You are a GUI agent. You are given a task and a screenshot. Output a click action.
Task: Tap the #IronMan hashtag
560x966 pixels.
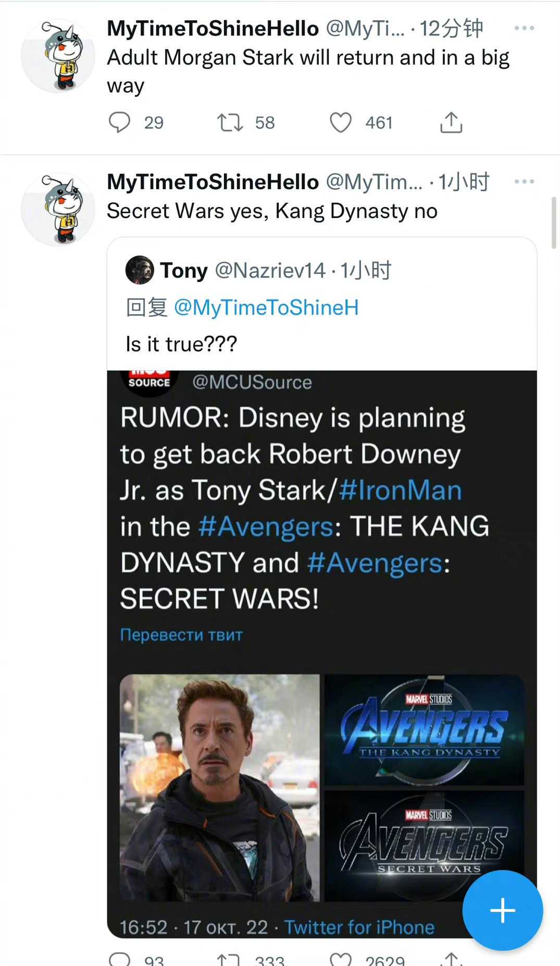400,490
